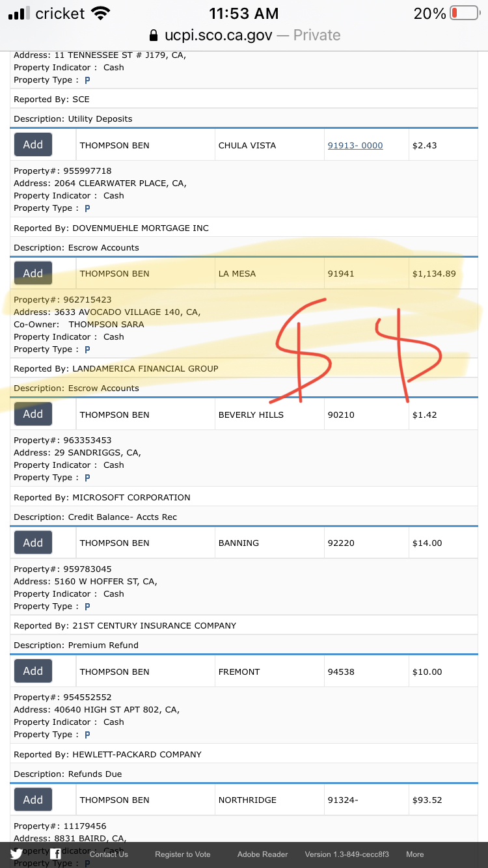
Task: Open the Twitter icon in footer
Action: coord(16,854)
